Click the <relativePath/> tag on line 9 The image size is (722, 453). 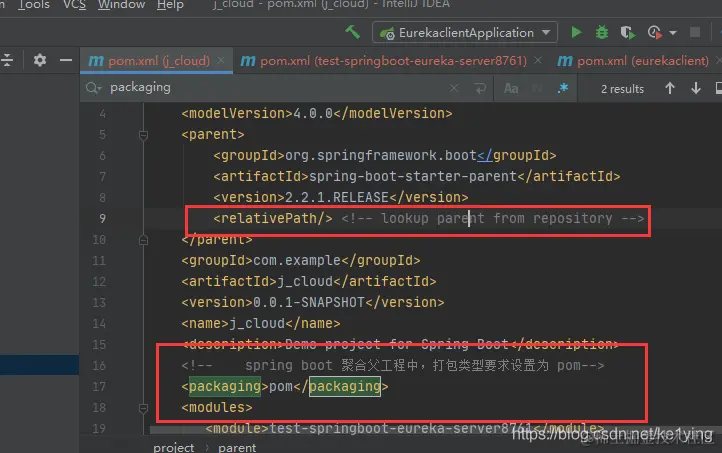click(273, 218)
